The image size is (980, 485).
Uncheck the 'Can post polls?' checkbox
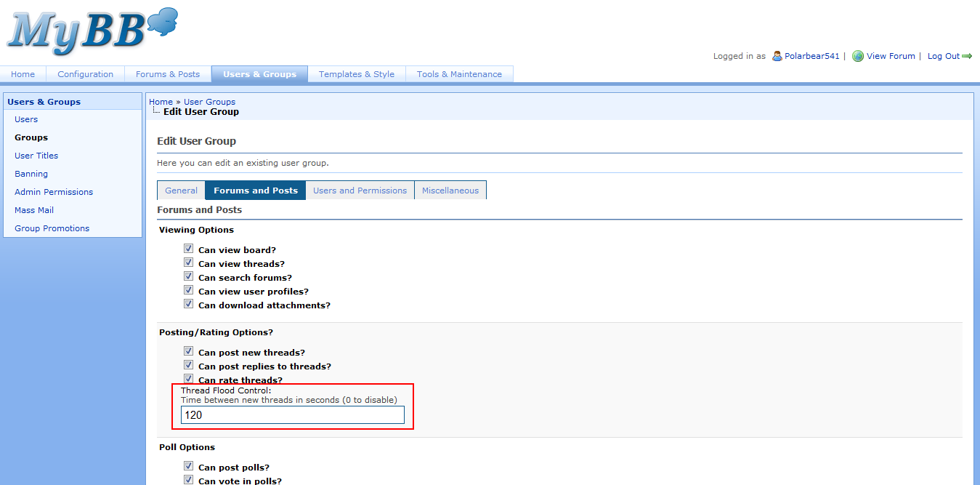click(189, 466)
